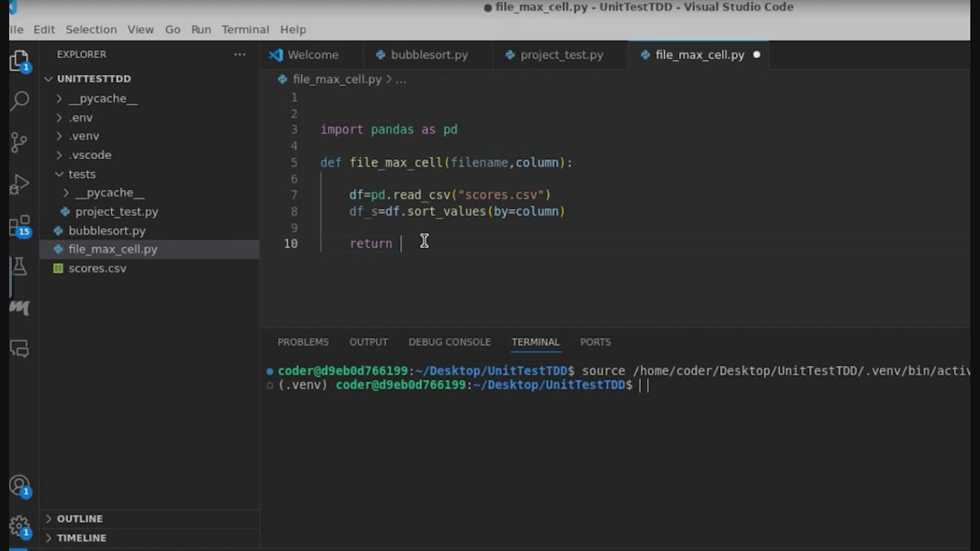Switch to the bubblesort.py tab
This screenshot has width=980, height=551.
429,55
